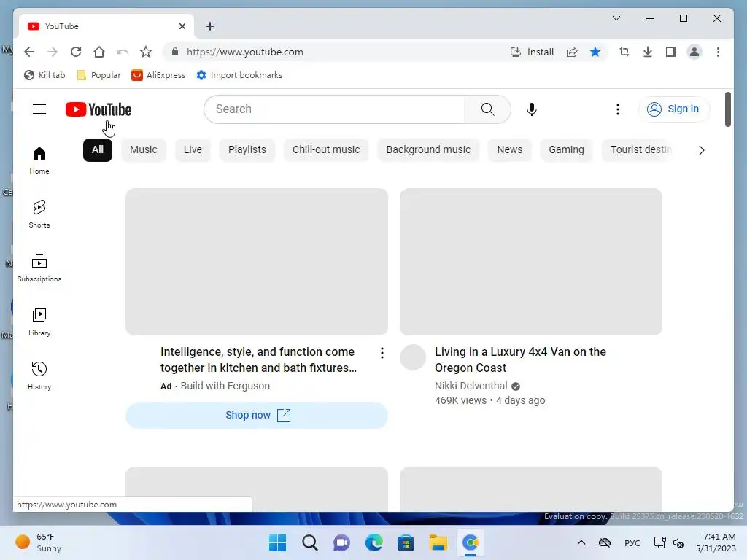Open File Explorer from taskbar
Image resolution: width=747 pixels, height=560 pixels.
[438, 542]
